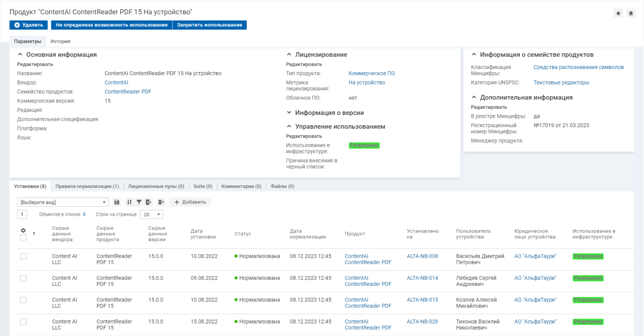Image resolution: width=644 pixels, height=336 pixels.
Task: Edit Управление использованием via Редактировать
Action: [304, 136]
